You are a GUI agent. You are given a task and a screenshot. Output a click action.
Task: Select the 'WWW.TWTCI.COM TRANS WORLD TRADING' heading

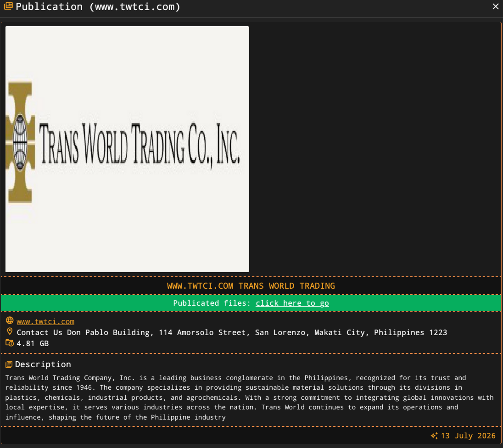click(x=251, y=286)
